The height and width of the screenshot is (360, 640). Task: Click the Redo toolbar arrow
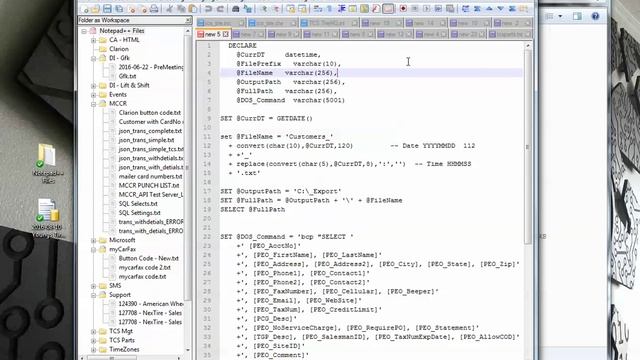pyautogui.click(x=220, y=9)
